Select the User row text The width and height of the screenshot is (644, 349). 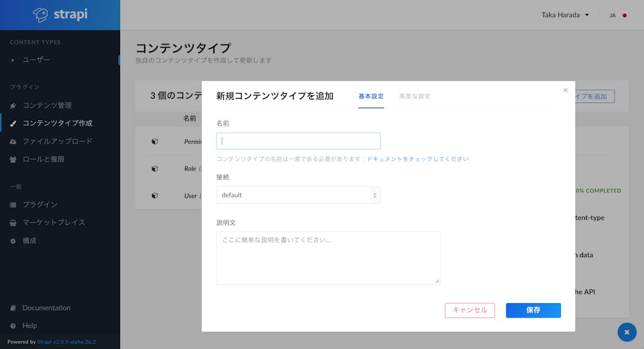(x=191, y=196)
